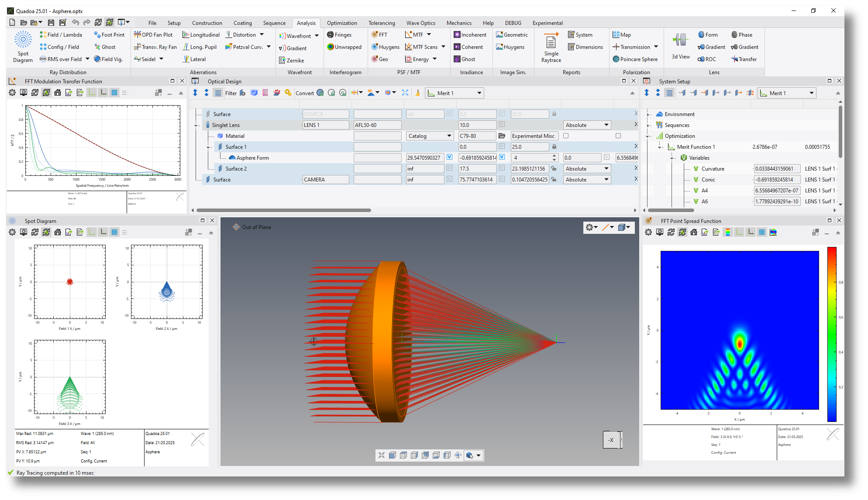
Task: Click the LENS 1 name field
Action: point(326,125)
